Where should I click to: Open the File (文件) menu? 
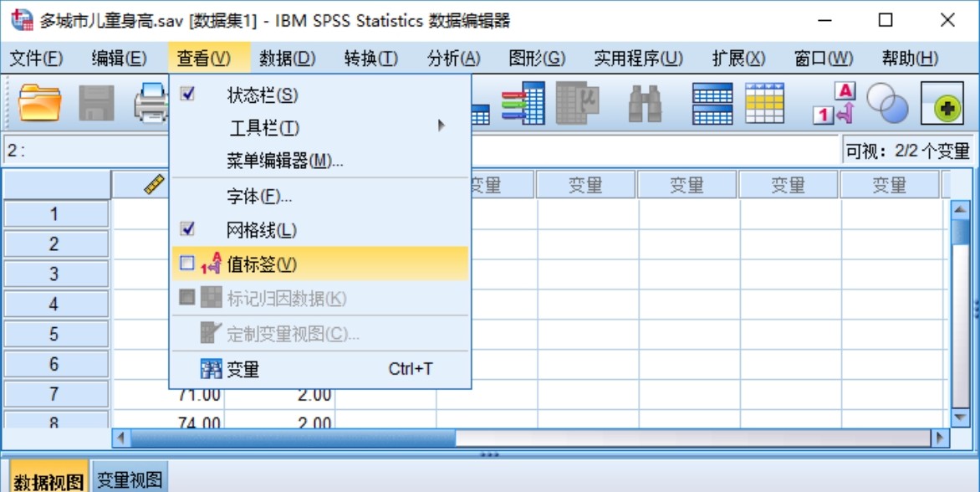[36, 59]
